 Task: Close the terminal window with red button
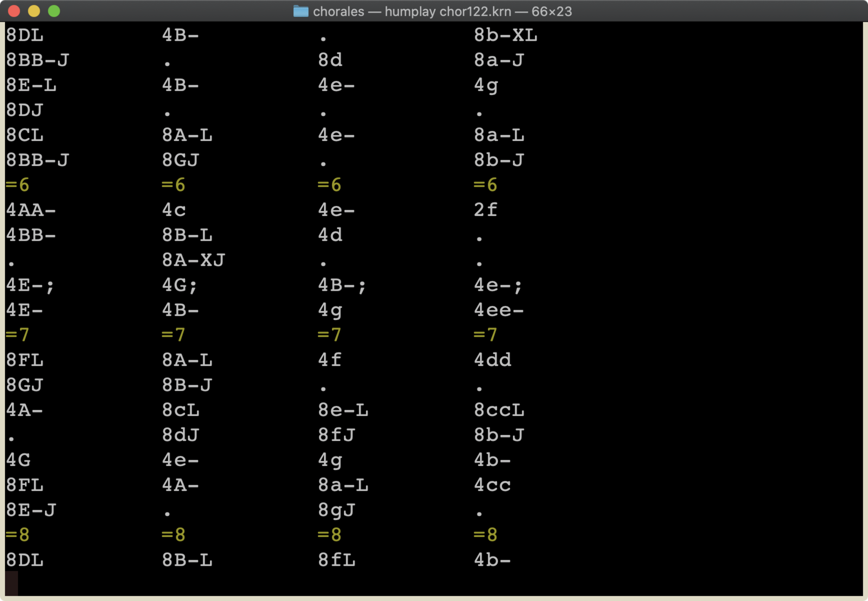point(15,11)
